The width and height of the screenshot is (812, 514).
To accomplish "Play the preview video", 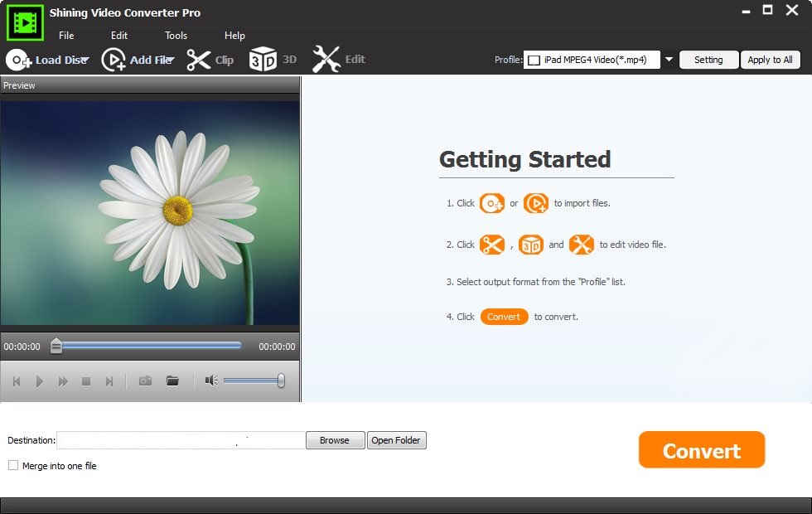I will [x=40, y=381].
